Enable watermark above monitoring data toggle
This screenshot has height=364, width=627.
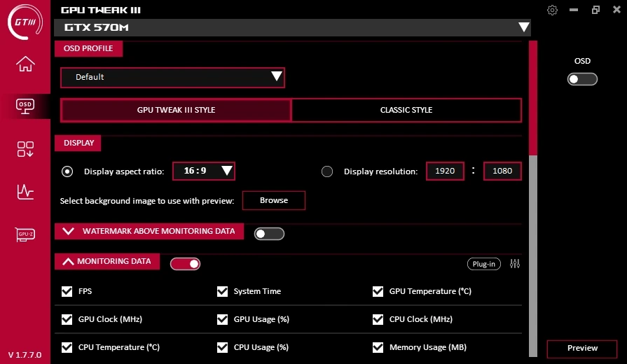[269, 234]
